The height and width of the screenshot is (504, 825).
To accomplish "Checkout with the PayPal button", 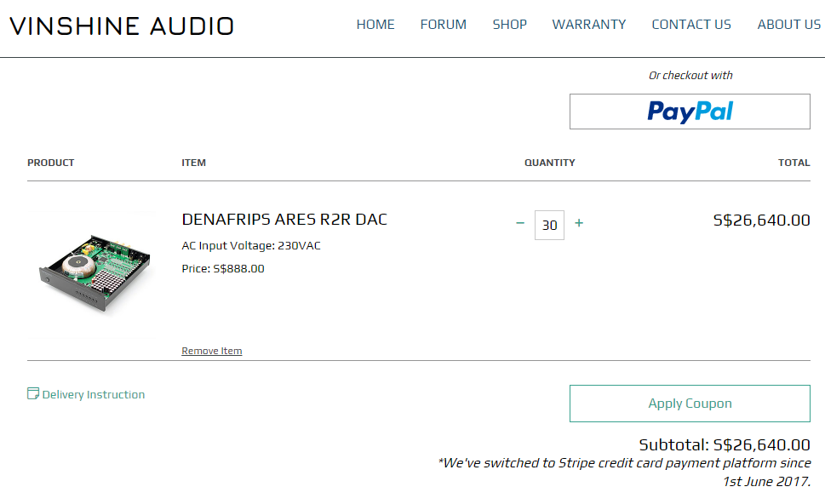I will [690, 112].
